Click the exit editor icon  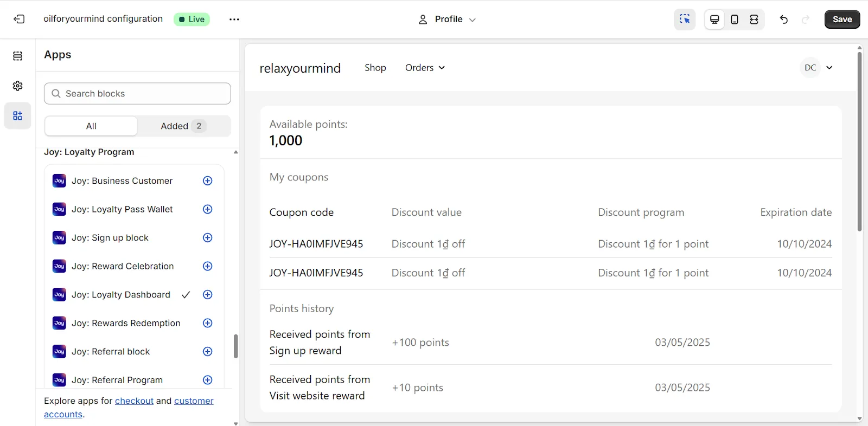click(19, 19)
